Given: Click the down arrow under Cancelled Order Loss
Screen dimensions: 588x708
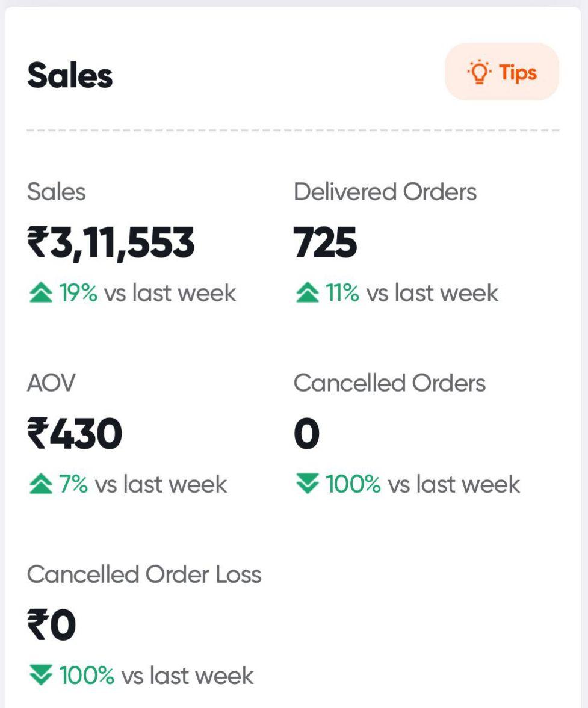Looking at the screenshot, I should (x=41, y=676).
